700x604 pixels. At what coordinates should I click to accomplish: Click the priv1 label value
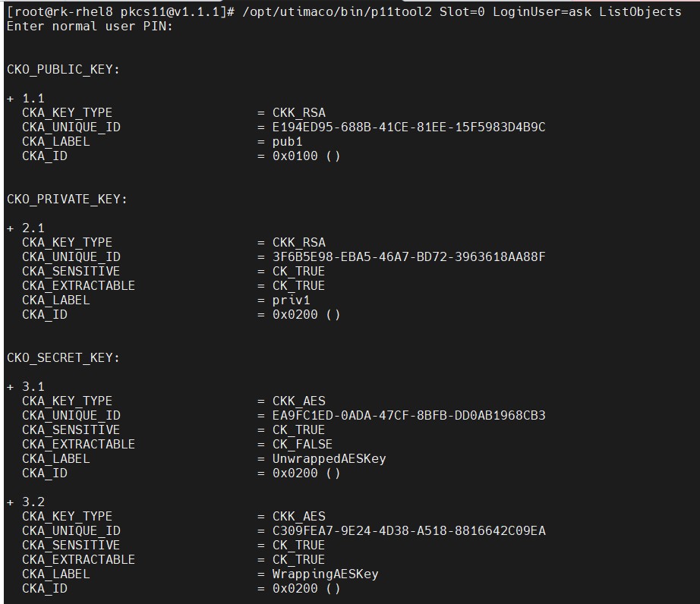[291, 300]
